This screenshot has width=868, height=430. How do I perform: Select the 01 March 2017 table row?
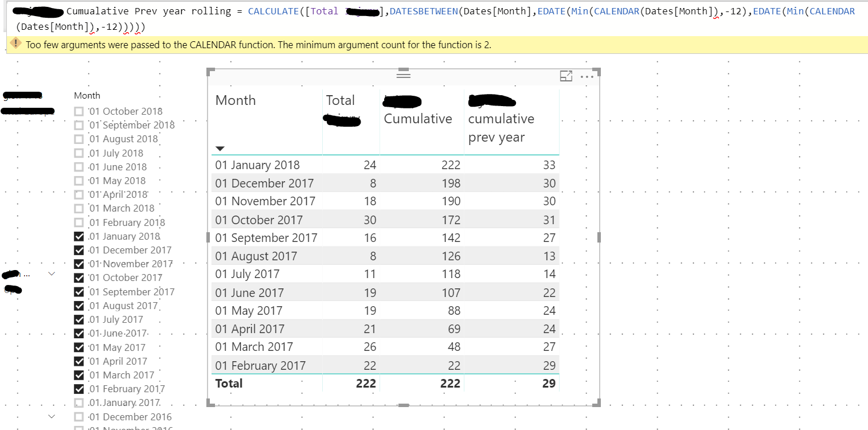tap(385, 347)
